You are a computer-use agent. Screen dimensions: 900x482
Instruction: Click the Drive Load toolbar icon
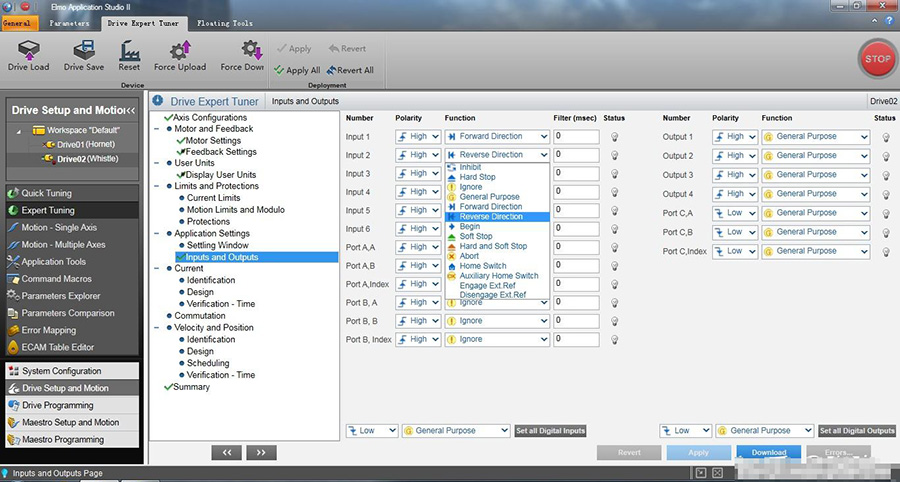click(28, 50)
